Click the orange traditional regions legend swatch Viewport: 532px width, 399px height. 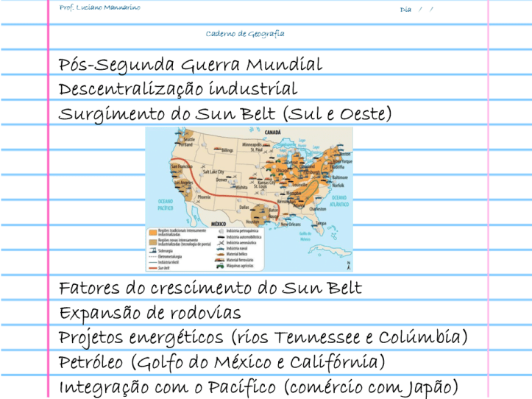tap(152, 232)
